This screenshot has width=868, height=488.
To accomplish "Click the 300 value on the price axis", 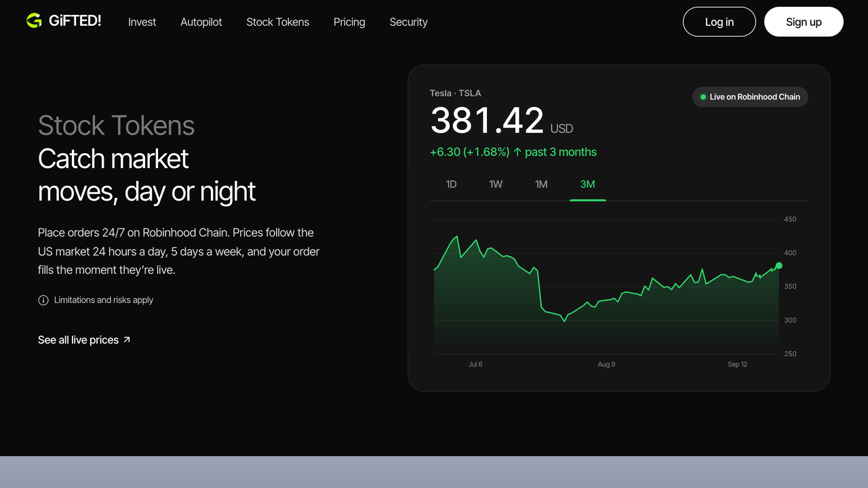I will [791, 320].
